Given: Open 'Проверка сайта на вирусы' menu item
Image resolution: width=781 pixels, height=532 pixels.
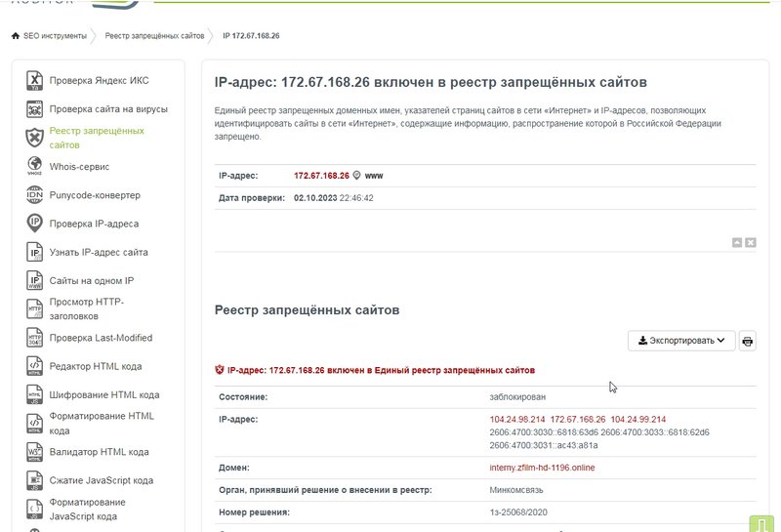Looking at the screenshot, I should click(x=108, y=109).
